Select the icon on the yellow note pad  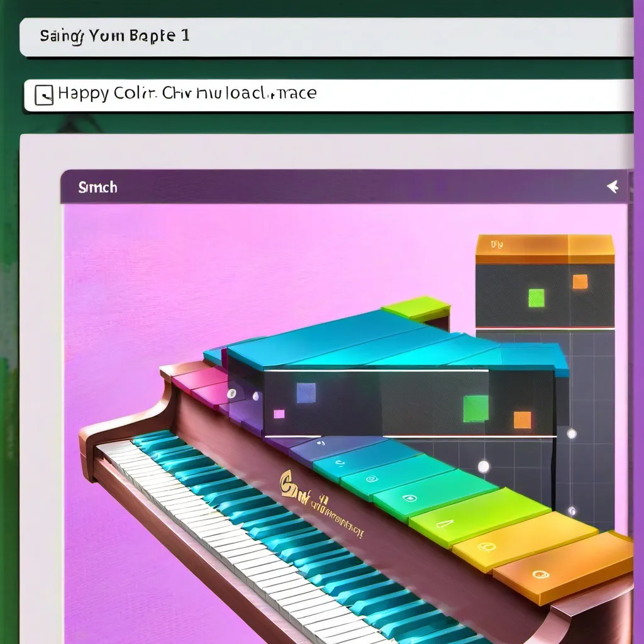click(487, 545)
